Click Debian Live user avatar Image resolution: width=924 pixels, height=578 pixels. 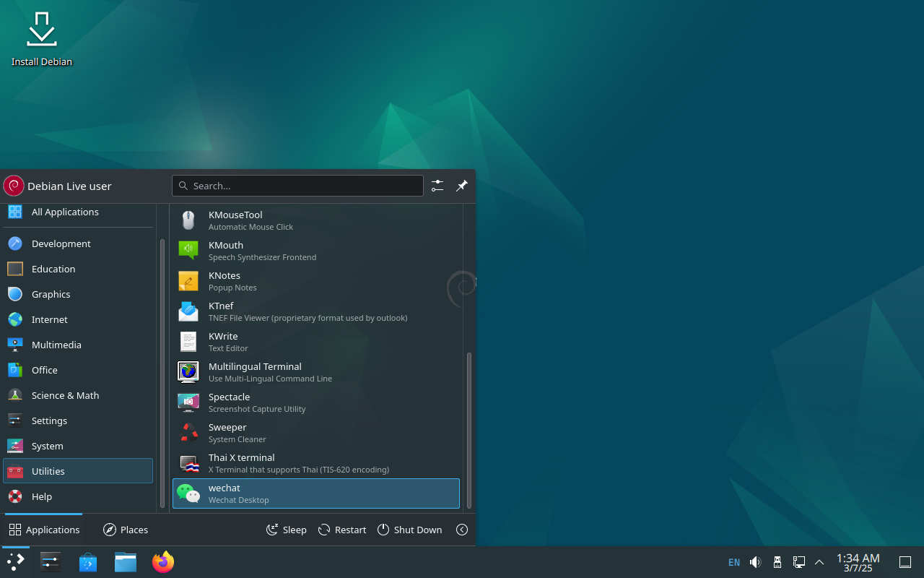coord(14,186)
